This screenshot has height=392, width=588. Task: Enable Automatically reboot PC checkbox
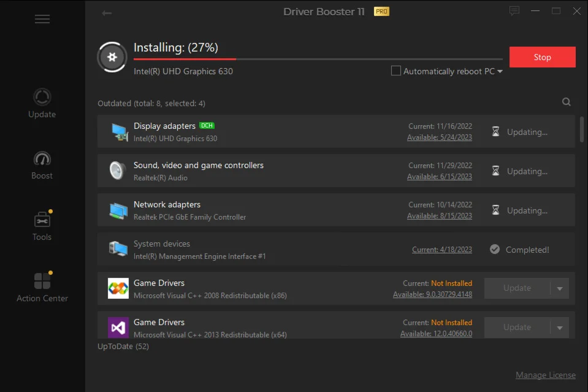point(396,71)
